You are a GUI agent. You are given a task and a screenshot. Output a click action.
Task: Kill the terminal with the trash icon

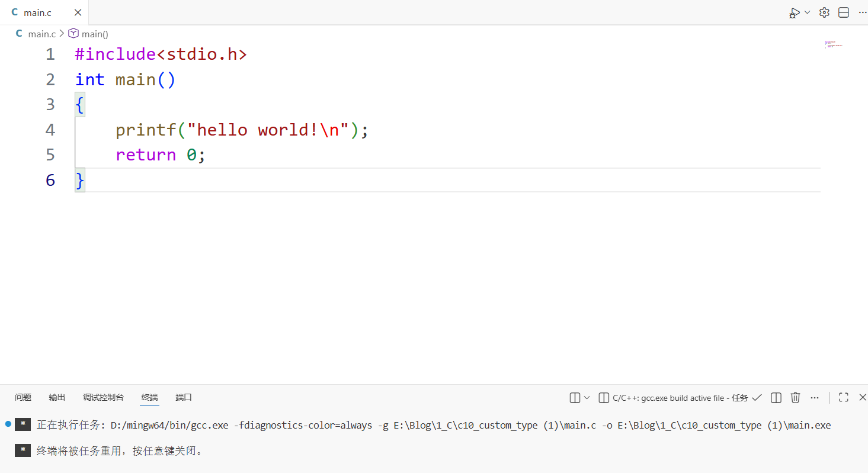click(796, 397)
